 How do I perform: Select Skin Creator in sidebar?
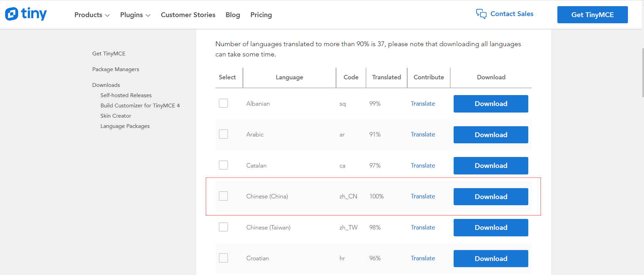(x=116, y=116)
